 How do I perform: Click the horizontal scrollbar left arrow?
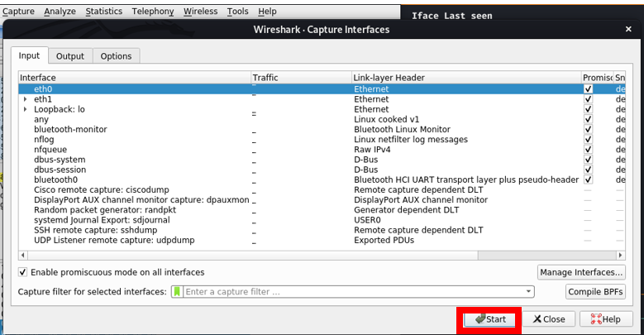(x=23, y=256)
